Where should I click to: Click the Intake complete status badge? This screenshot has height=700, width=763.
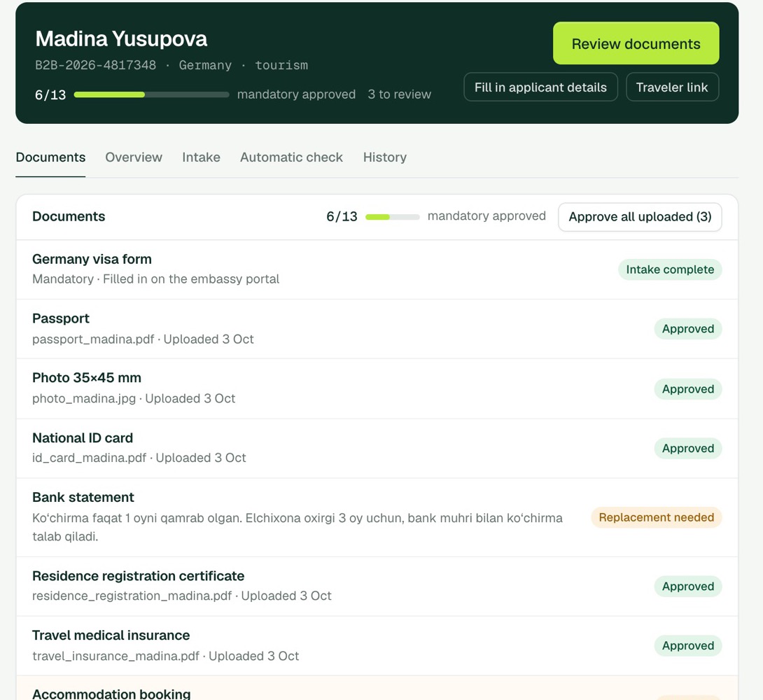(x=670, y=269)
